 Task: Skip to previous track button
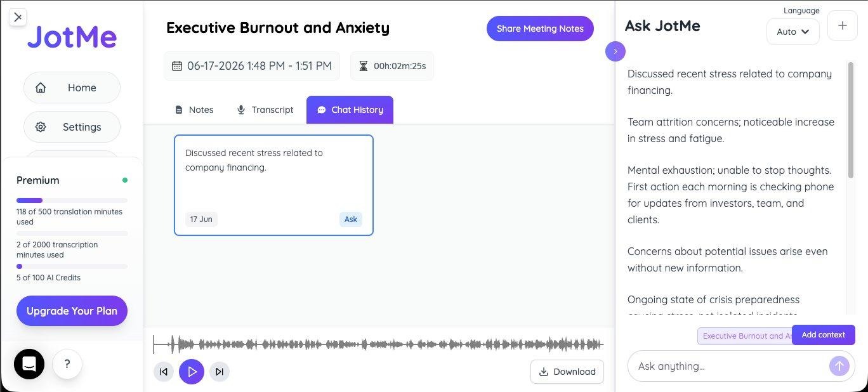pos(164,372)
